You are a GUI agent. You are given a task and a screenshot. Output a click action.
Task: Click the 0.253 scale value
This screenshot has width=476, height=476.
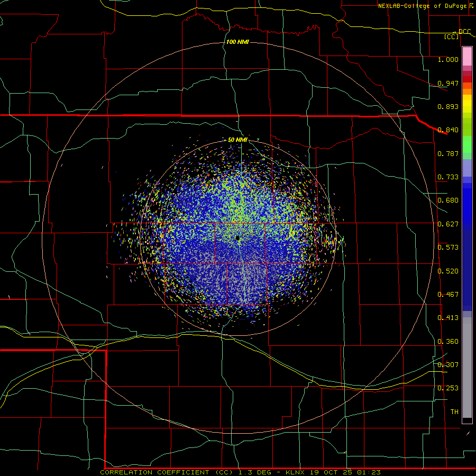448,388
